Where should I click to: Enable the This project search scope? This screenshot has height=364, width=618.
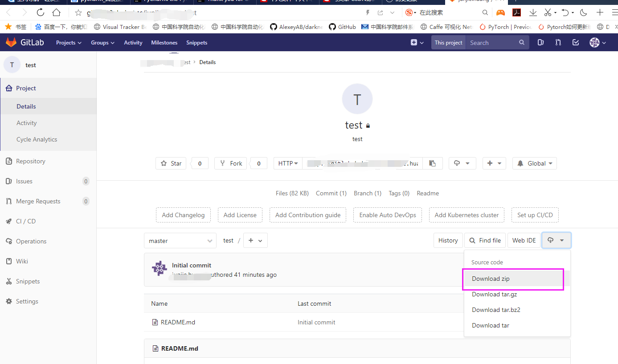coord(448,42)
